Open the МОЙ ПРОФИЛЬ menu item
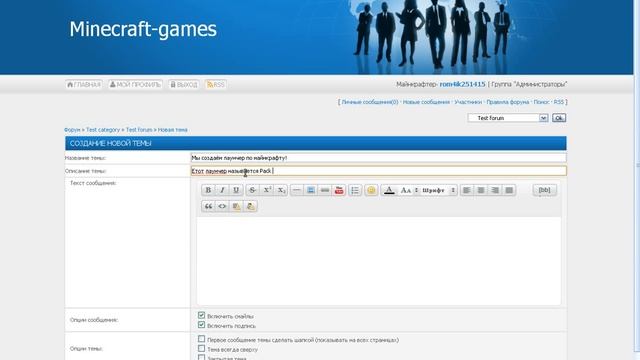The height and width of the screenshot is (360, 640). (x=136, y=84)
